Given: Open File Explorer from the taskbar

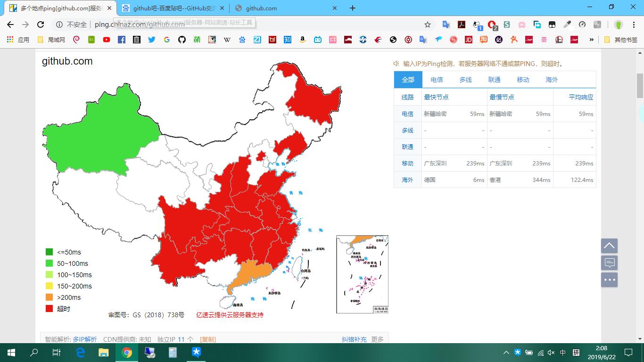Looking at the screenshot, I should click(x=104, y=353).
